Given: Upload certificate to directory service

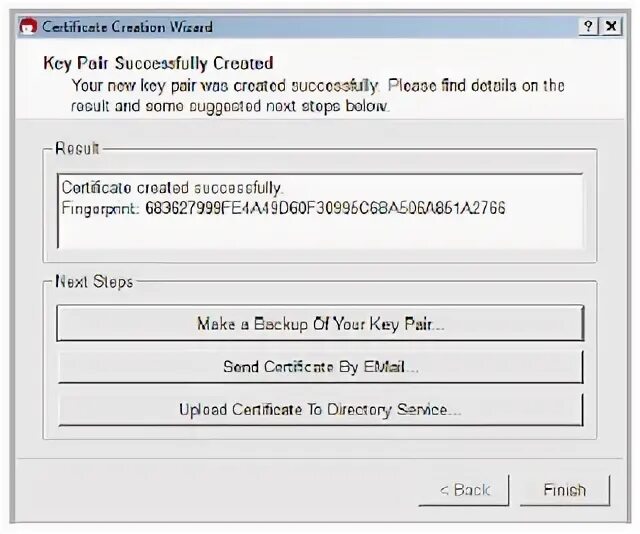Looking at the screenshot, I should (x=320, y=409).
